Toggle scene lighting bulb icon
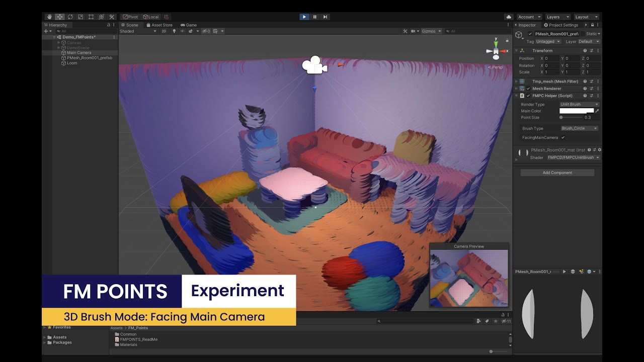This screenshot has width=644, height=362. point(175,31)
